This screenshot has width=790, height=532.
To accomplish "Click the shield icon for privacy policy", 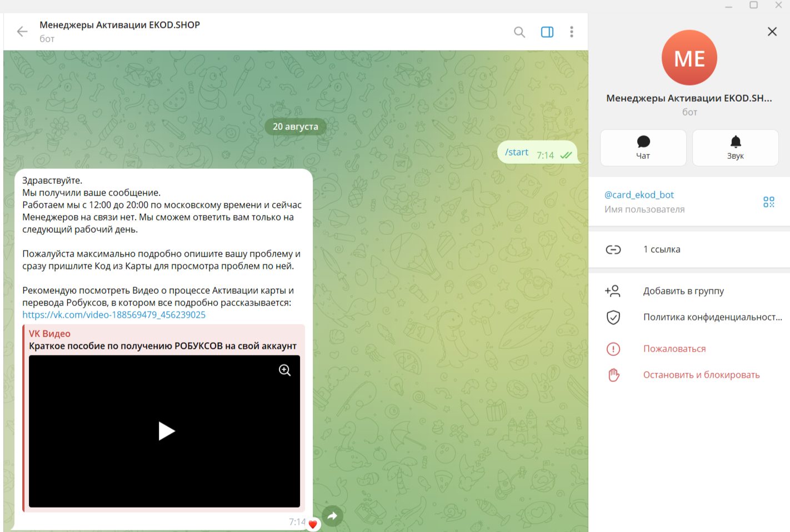I will pyautogui.click(x=613, y=317).
